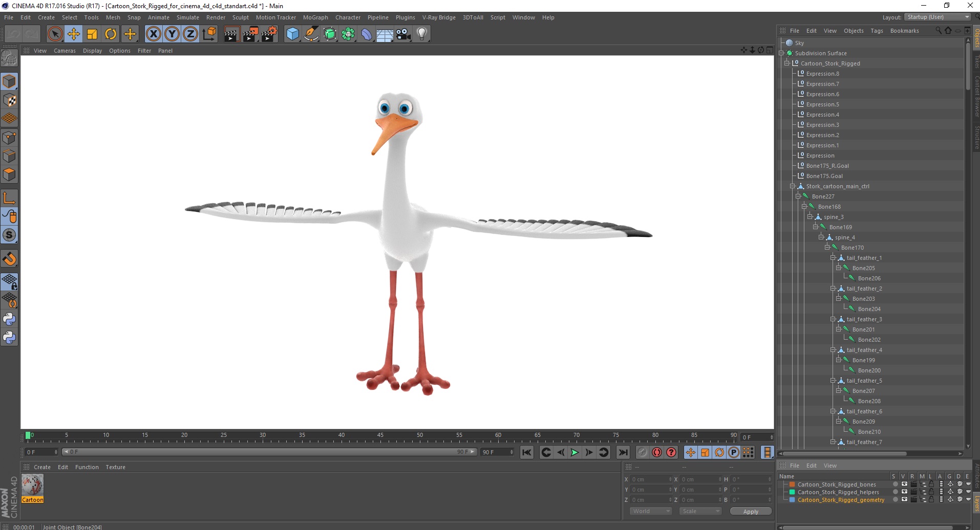Open the Subdivision Surface generators icon

click(x=330, y=34)
